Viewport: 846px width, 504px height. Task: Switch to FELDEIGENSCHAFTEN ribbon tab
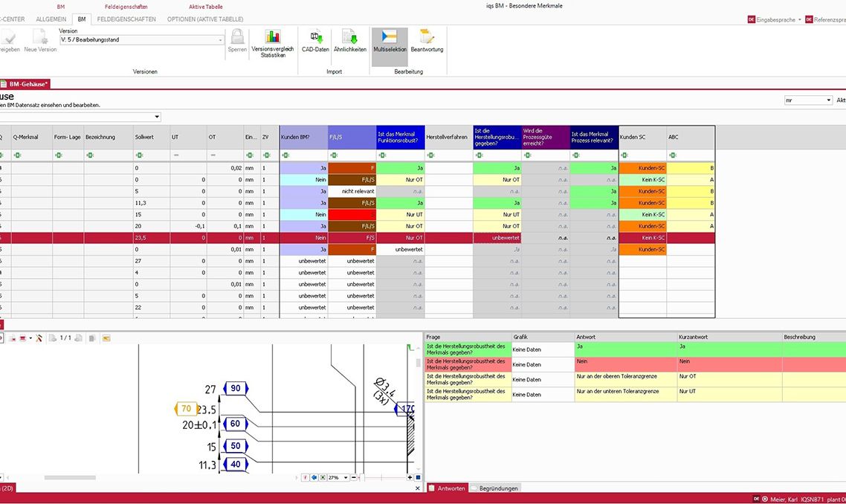click(x=126, y=19)
